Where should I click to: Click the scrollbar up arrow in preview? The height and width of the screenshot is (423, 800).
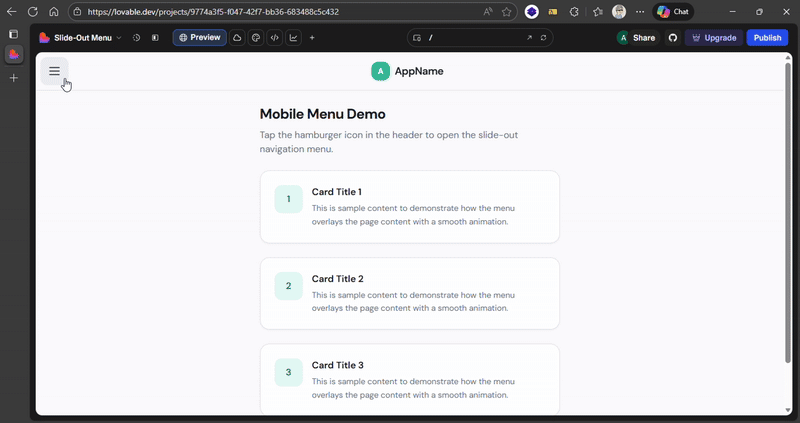788,57
